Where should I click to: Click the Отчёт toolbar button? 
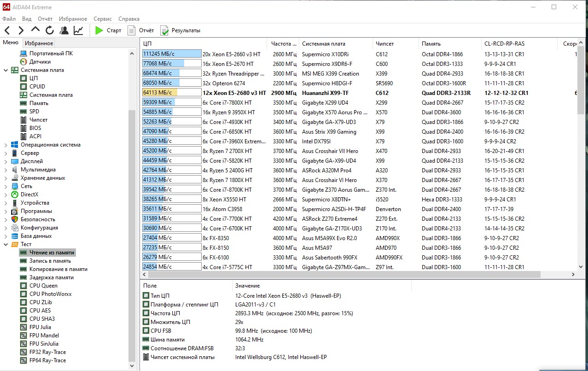(x=141, y=30)
